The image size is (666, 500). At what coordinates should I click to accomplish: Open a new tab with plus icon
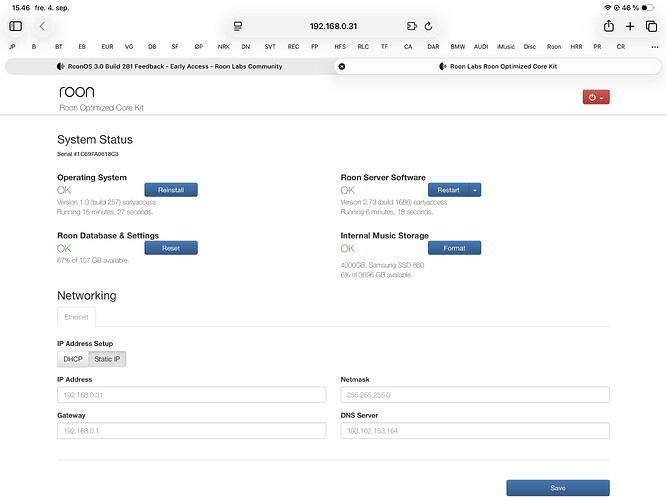coord(630,26)
